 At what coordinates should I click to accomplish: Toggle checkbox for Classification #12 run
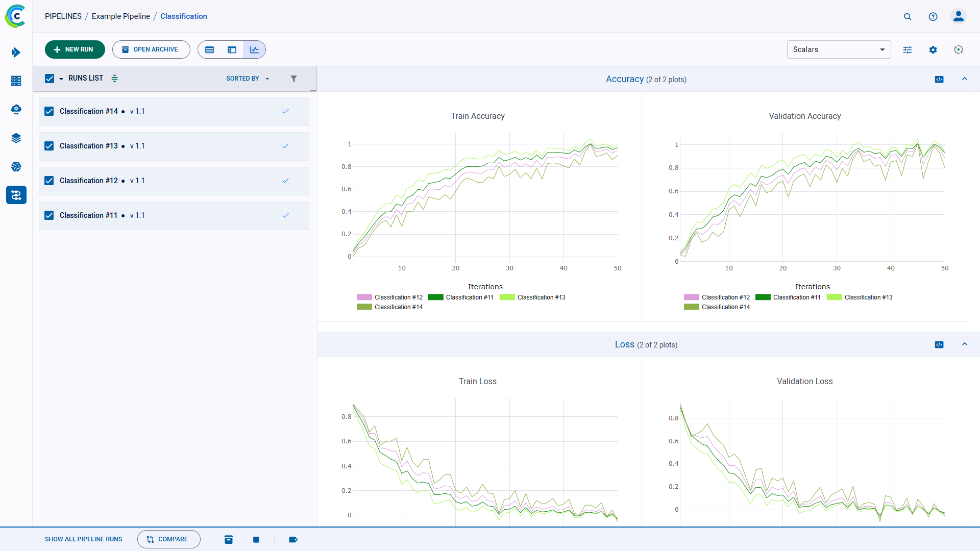(50, 180)
